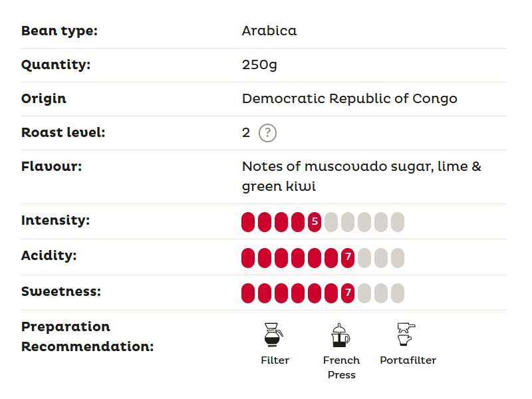Click the French Press label text
This screenshot has width=532, height=399.
tap(341, 368)
